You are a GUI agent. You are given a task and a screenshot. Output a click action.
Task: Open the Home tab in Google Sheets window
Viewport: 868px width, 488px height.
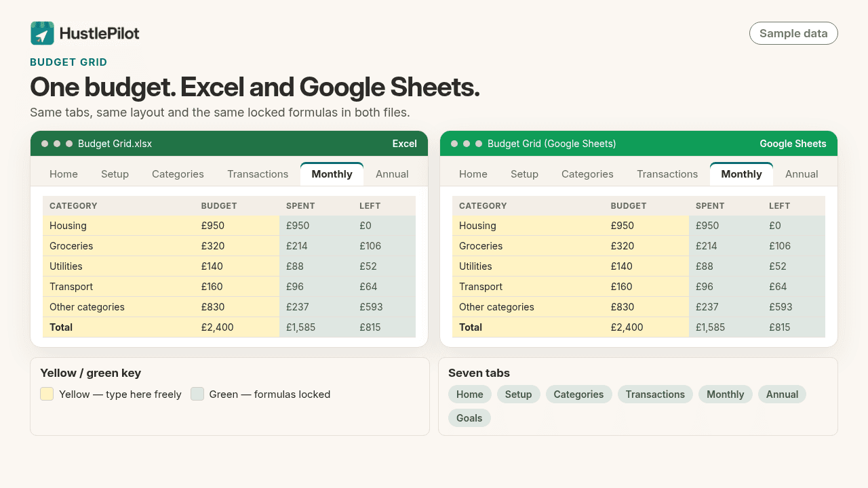click(473, 174)
